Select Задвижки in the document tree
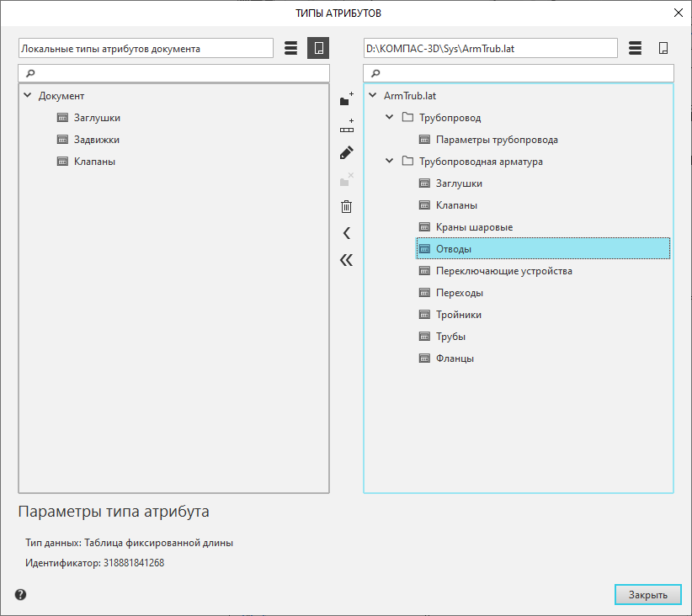The height and width of the screenshot is (616, 692). [96, 140]
